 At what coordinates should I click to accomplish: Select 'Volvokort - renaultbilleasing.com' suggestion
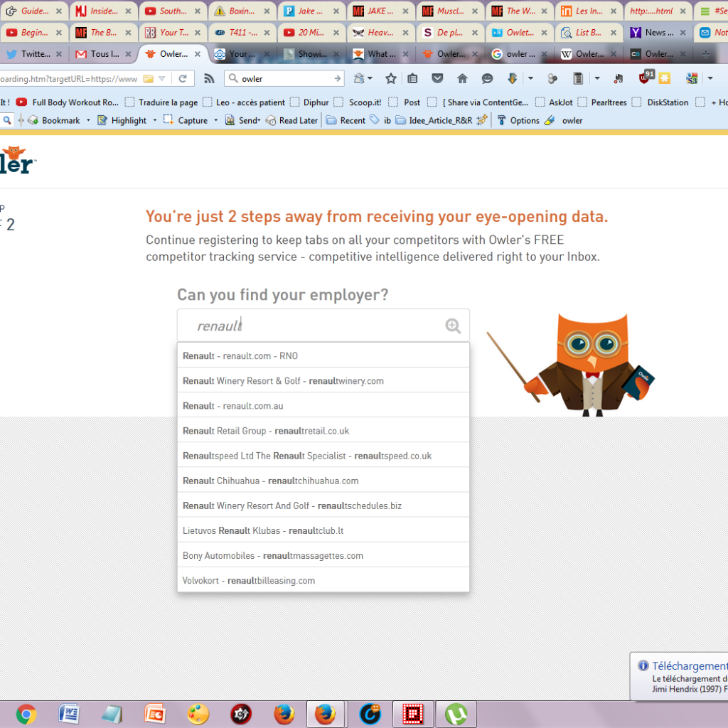click(323, 580)
